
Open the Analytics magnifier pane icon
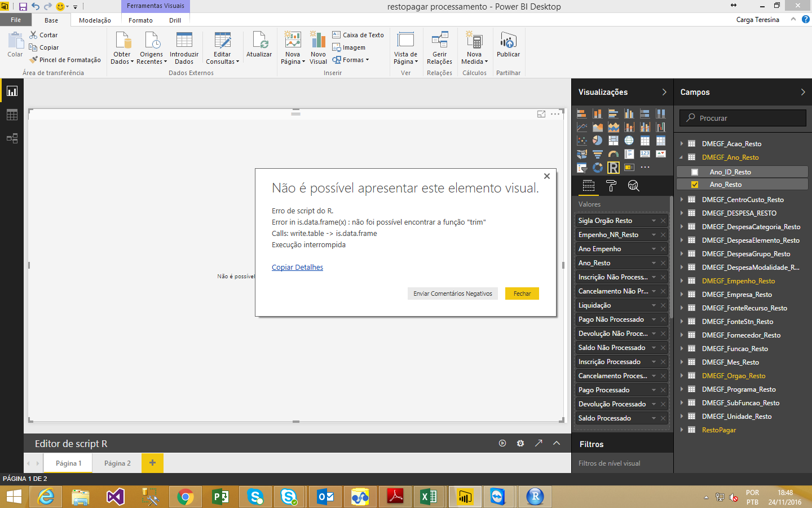[x=634, y=186]
